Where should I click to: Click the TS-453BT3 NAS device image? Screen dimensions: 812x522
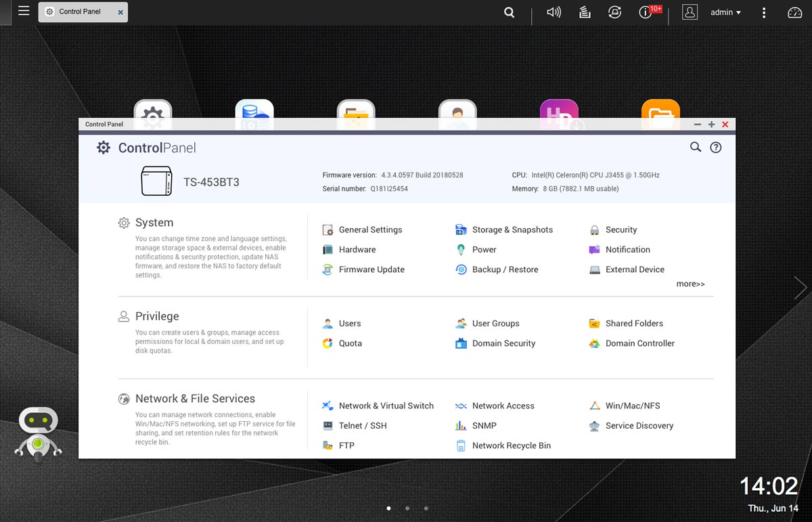tap(156, 181)
